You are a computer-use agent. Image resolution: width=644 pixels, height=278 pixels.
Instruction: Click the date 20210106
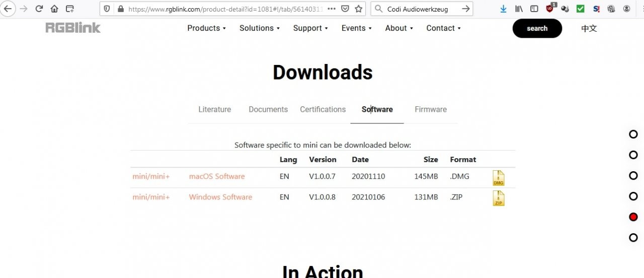click(368, 197)
